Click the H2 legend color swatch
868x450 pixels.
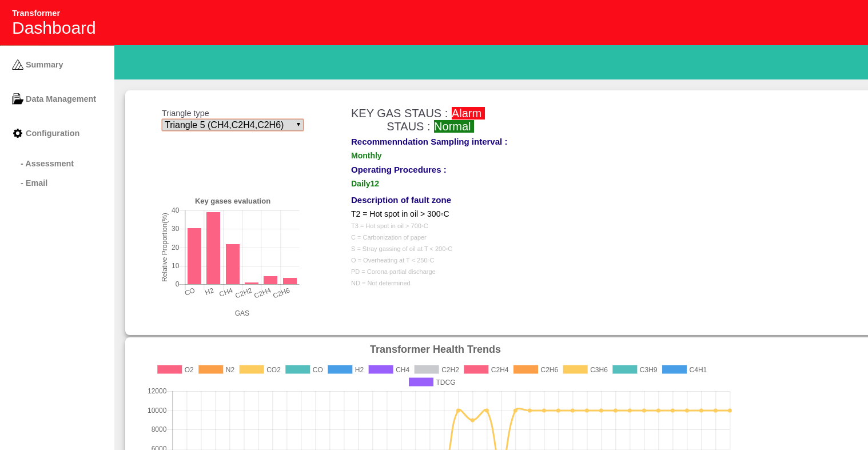point(340,369)
